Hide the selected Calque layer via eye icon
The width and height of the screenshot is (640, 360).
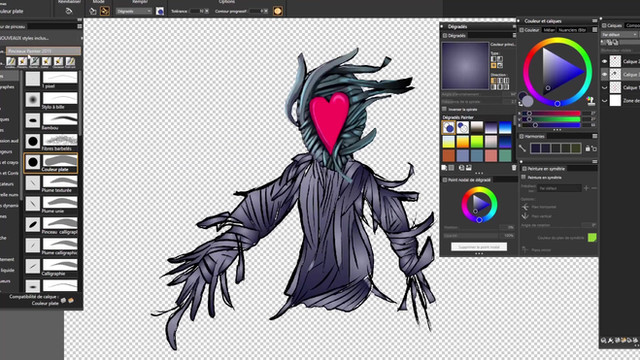pos(605,74)
